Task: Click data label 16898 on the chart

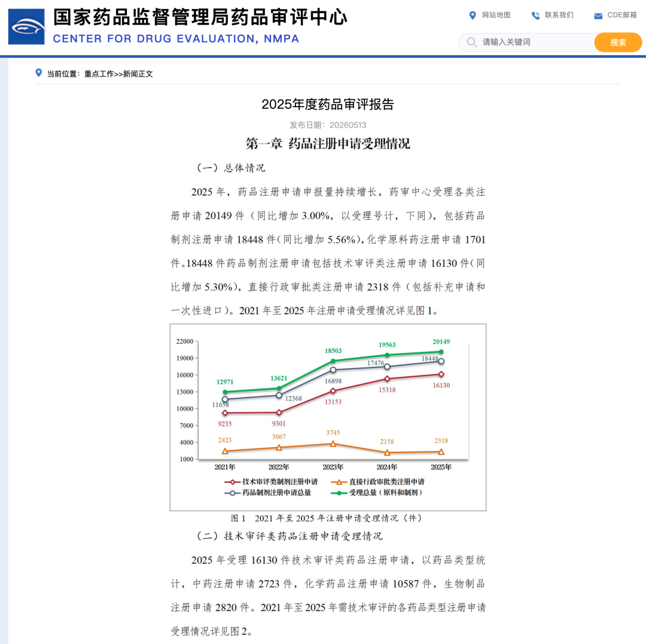Action: coord(333,381)
